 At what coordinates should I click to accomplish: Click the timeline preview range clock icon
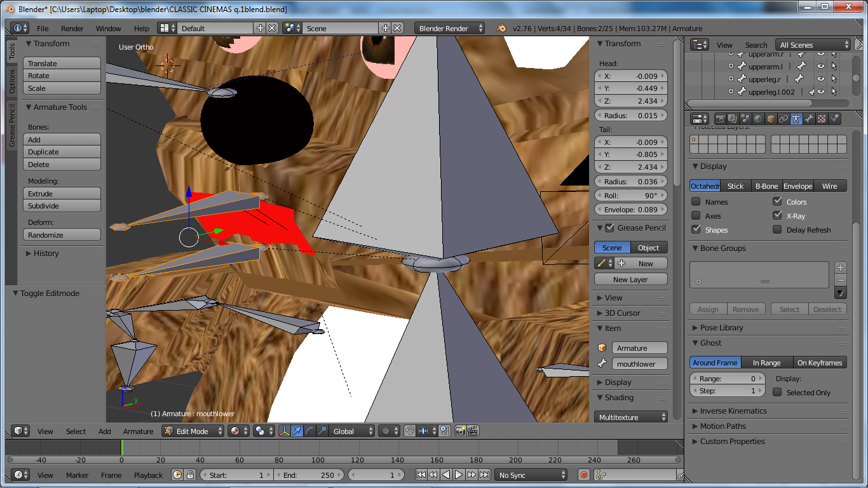(177, 475)
